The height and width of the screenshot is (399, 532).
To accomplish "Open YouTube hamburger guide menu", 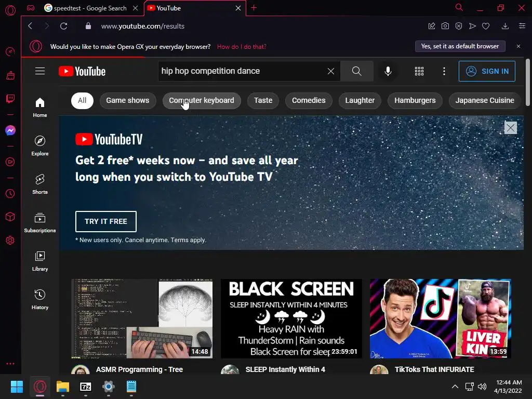I will coord(40,71).
